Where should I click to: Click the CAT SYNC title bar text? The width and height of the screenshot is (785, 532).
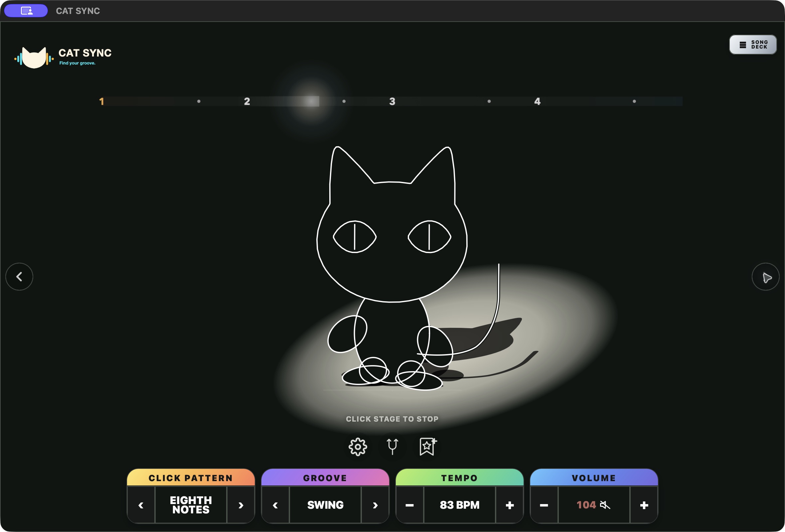pos(78,11)
